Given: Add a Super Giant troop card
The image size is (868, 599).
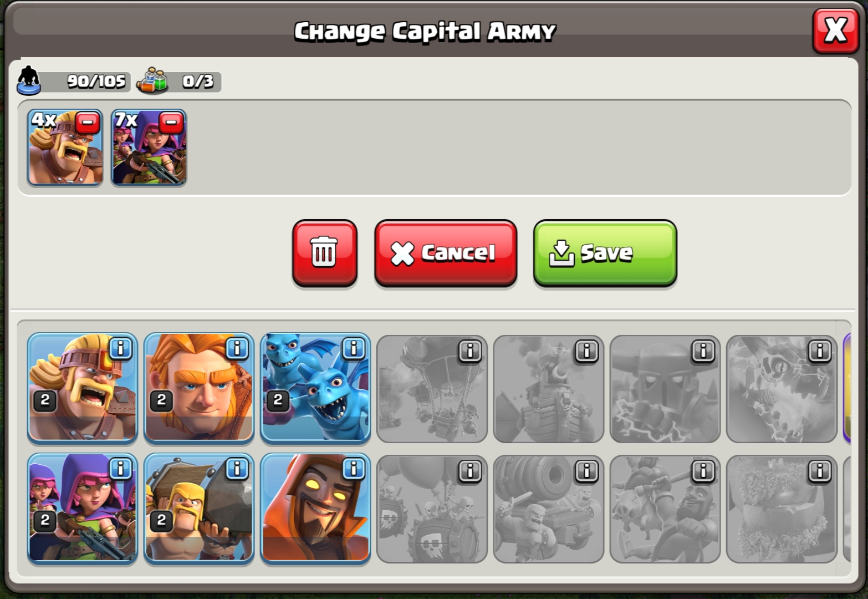Looking at the screenshot, I should click(198, 388).
